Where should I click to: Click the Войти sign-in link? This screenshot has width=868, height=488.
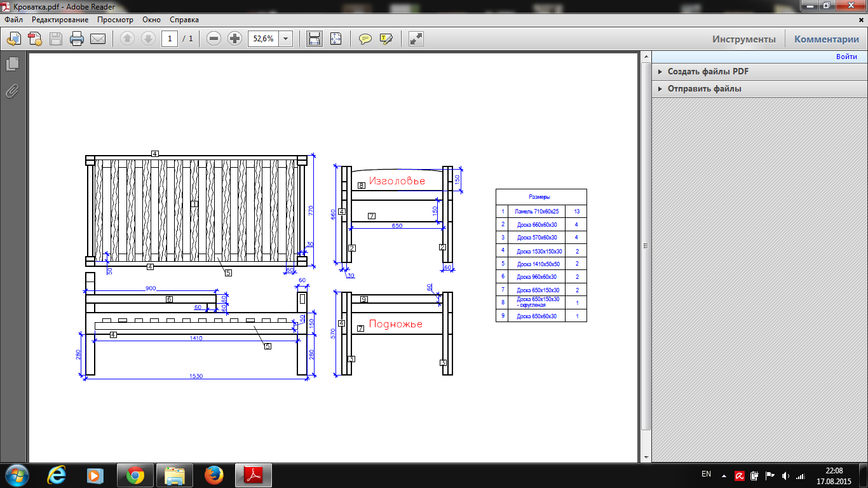pyautogui.click(x=846, y=57)
